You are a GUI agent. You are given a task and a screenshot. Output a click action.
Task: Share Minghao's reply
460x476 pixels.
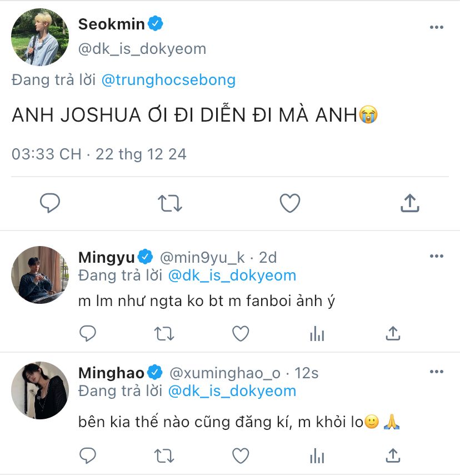pyautogui.click(x=393, y=456)
